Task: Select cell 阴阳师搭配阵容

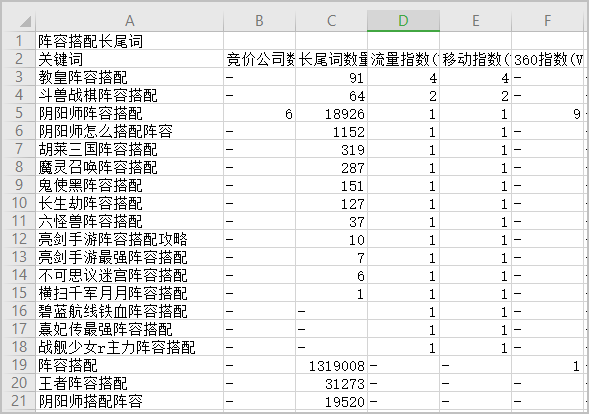Action: [130, 401]
